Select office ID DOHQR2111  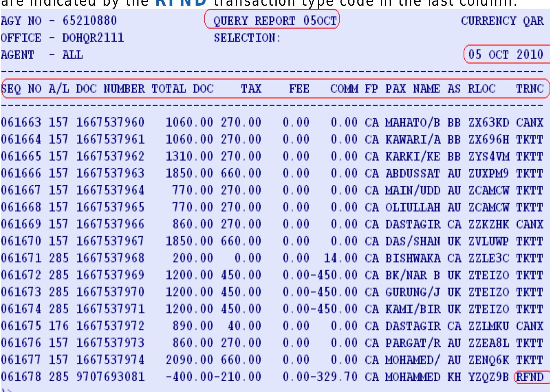(93, 38)
